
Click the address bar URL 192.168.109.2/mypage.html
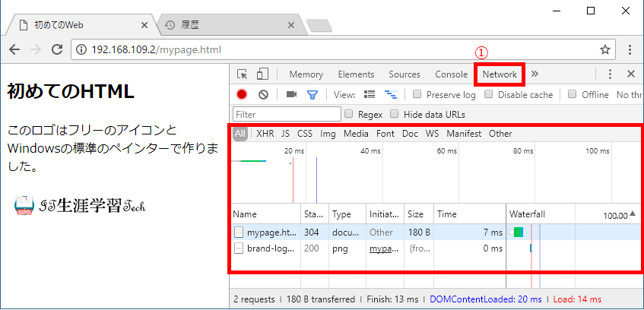pos(157,50)
